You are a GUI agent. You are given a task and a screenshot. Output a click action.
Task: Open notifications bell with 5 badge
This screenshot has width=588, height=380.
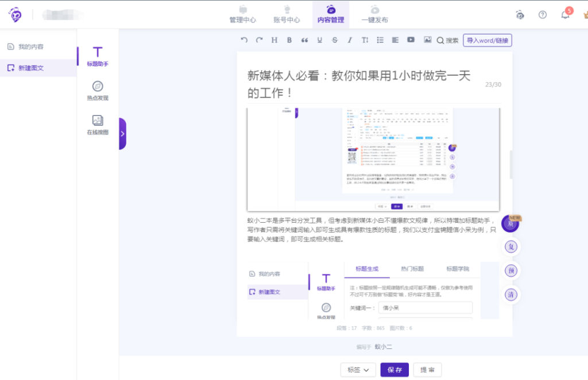pos(566,15)
